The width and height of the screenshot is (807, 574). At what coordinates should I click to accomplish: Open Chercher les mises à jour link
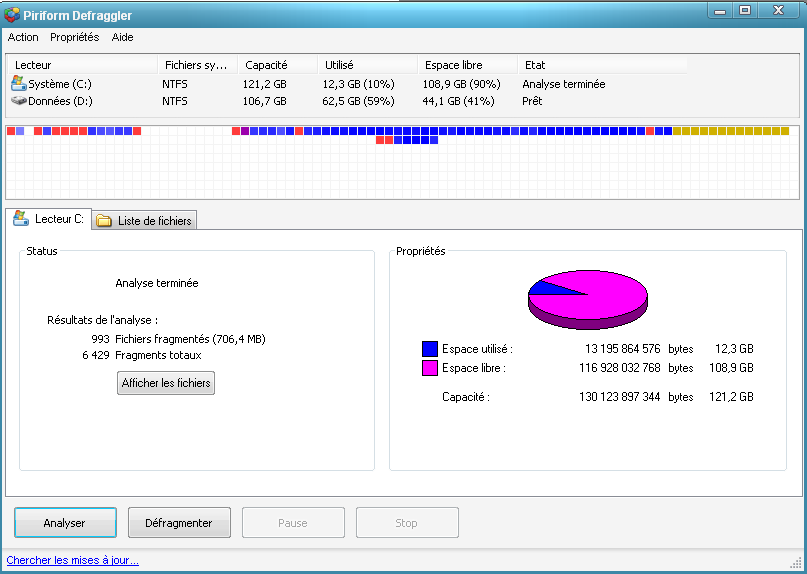pos(73,560)
